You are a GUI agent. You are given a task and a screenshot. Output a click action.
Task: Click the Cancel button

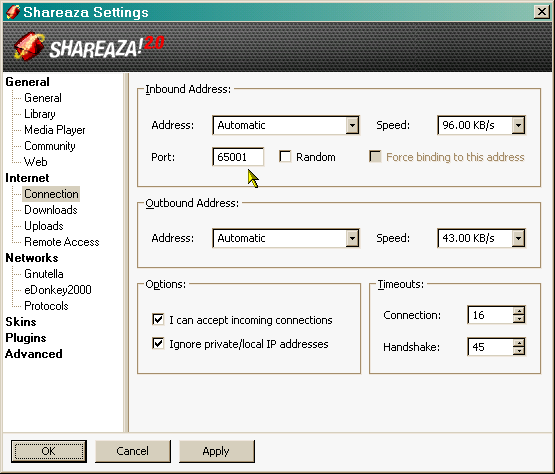tap(133, 451)
